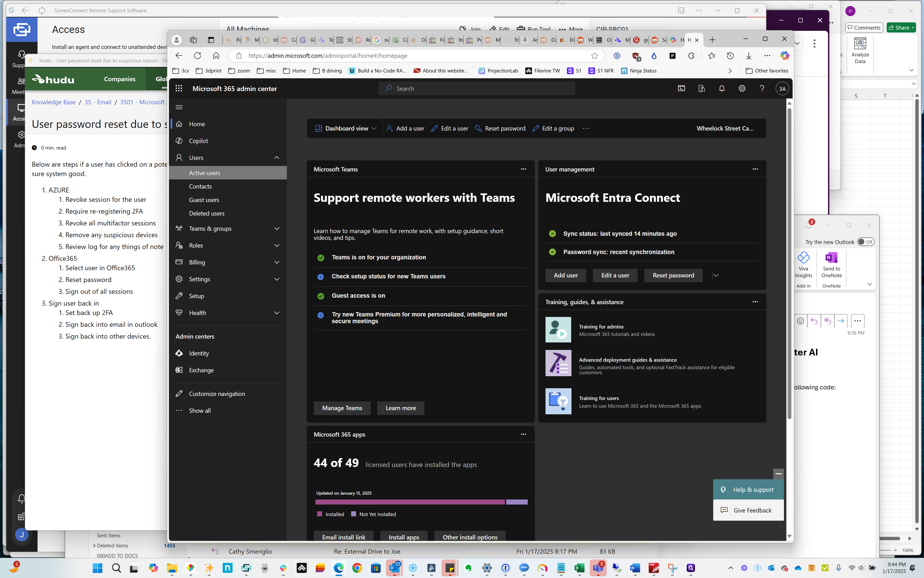Click the admin center Search field
This screenshot has width=924, height=578.
coord(476,89)
